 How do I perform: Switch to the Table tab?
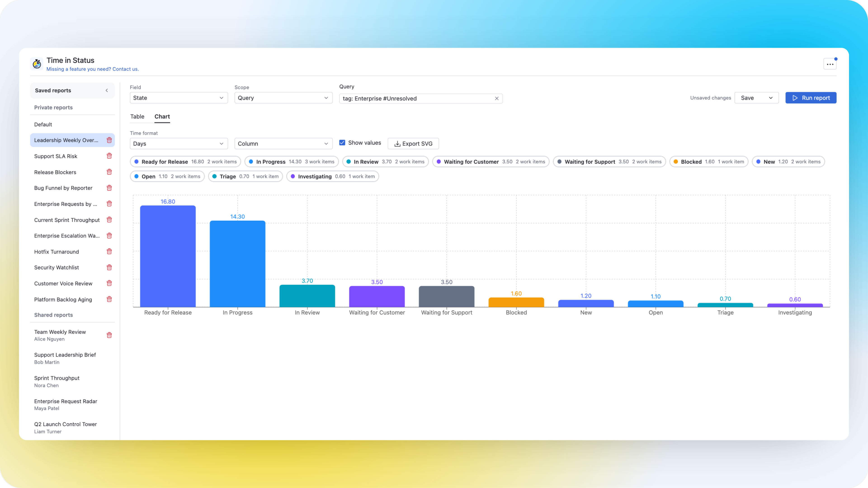click(x=137, y=117)
